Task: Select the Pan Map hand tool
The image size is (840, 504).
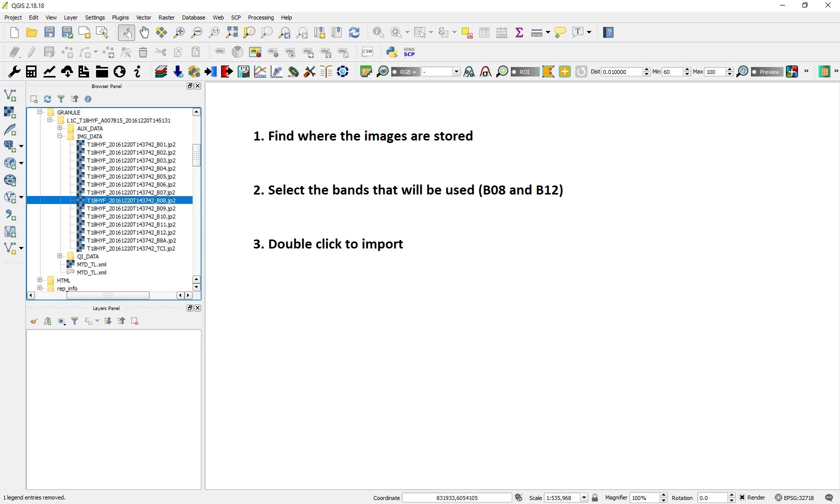Action: click(x=144, y=32)
